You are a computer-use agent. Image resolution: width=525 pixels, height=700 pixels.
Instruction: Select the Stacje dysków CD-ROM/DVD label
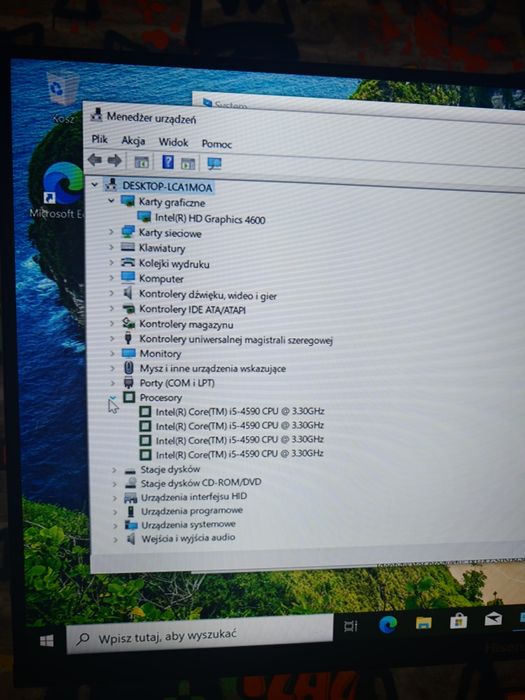201,483
